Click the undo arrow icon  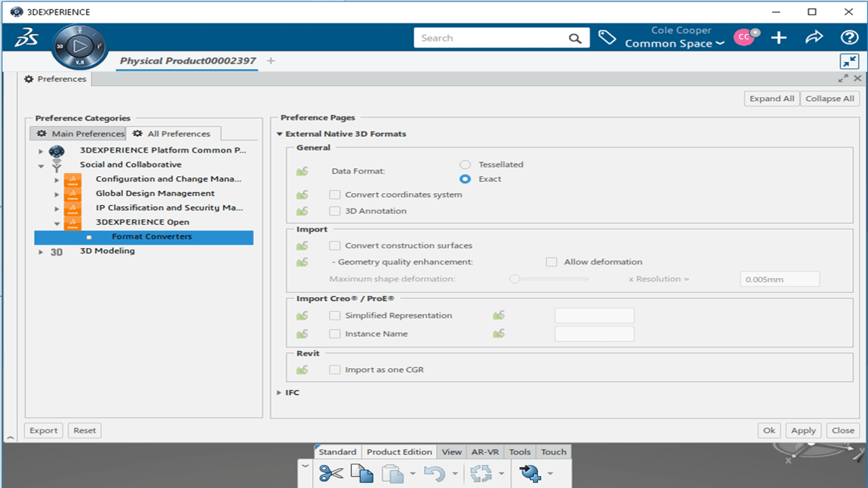click(x=434, y=473)
